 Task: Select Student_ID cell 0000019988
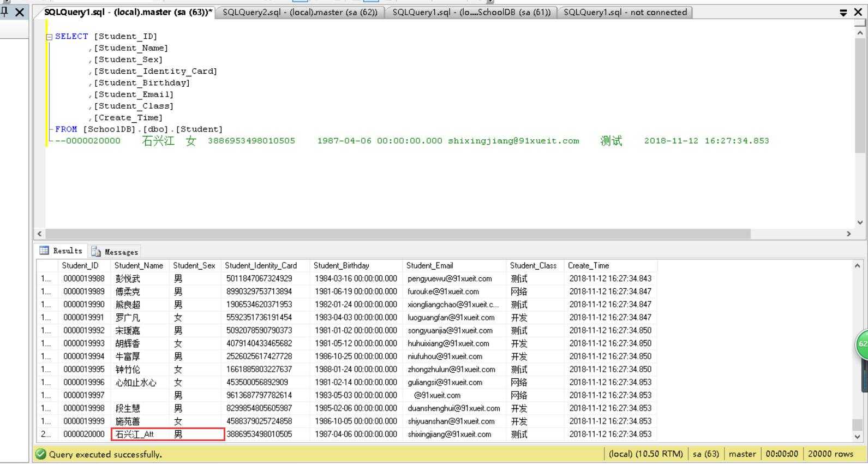click(84, 278)
